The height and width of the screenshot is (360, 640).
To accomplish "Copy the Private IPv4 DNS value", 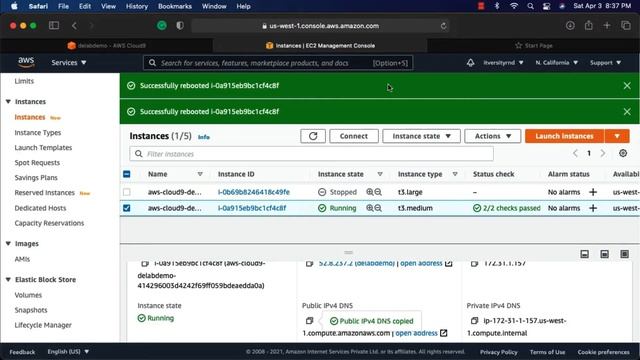I will point(474,321).
